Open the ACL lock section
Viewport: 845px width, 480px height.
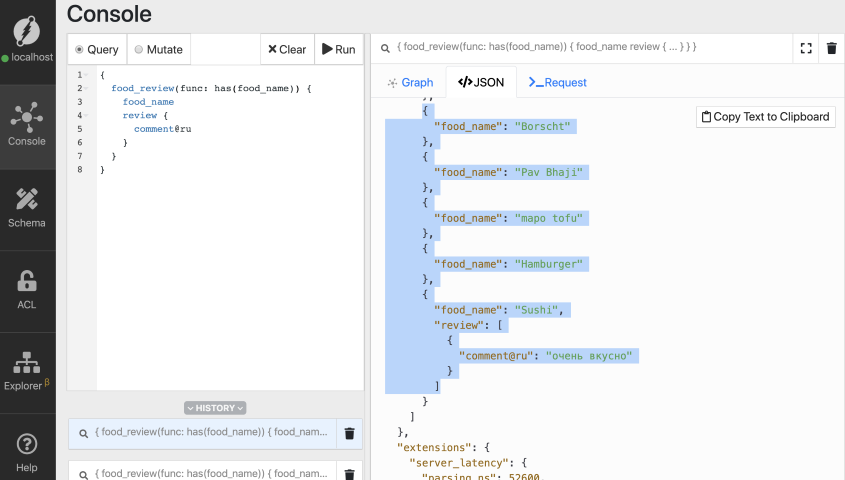[x=27, y=290]
